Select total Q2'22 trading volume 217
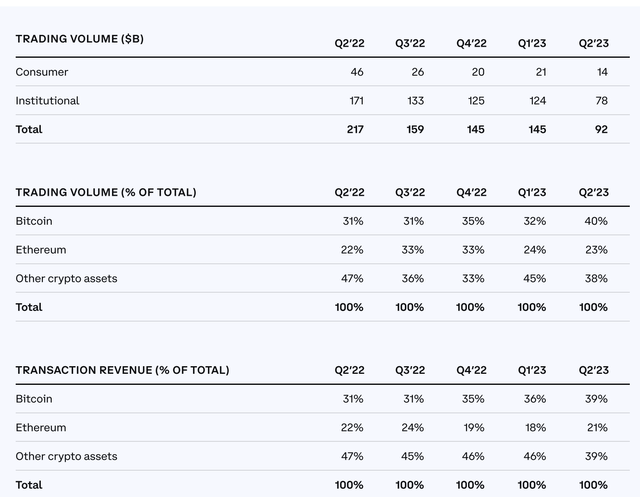The width and height of the screenshot is (640, 497). click(353, 129)
